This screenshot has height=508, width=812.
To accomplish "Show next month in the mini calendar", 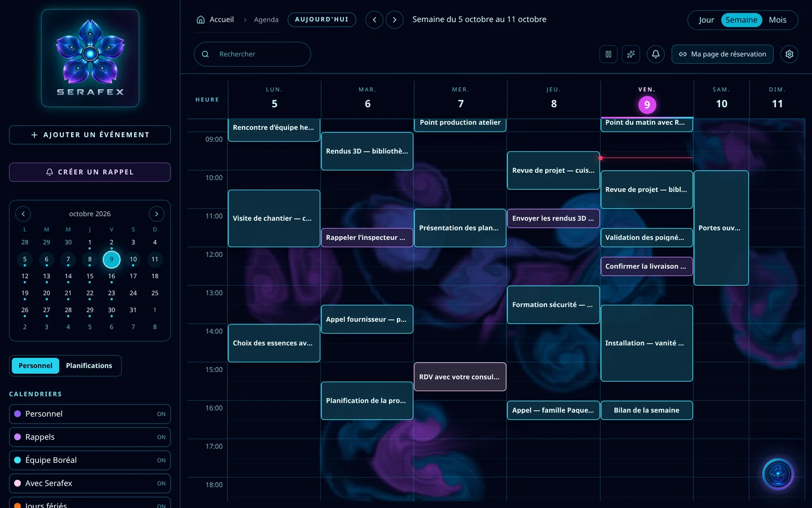I will coord(157,214).
